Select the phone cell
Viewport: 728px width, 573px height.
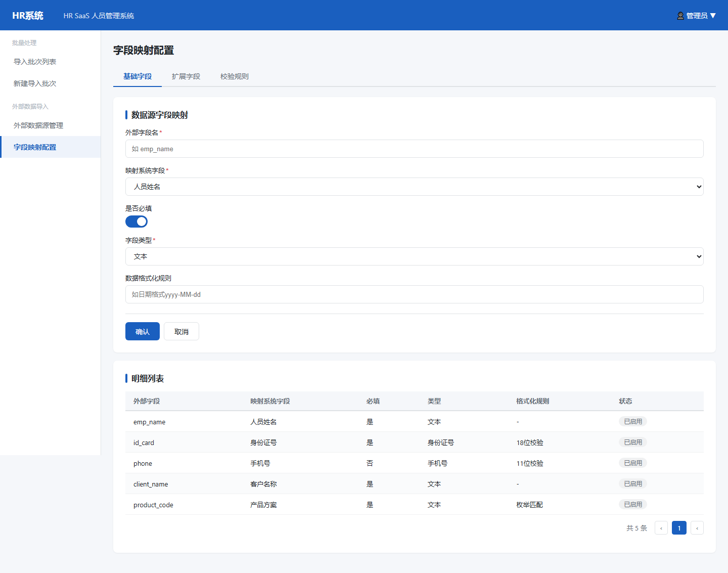(143, 463)
